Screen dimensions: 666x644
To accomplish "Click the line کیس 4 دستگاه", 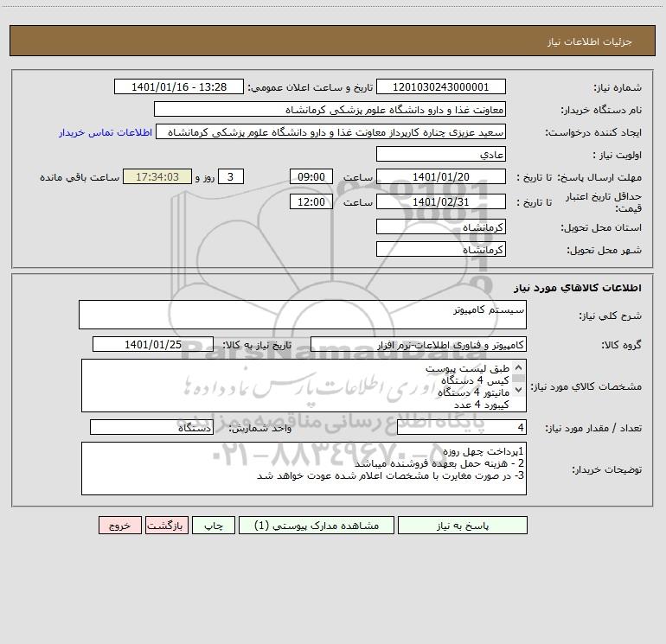I will pos(475,380).
